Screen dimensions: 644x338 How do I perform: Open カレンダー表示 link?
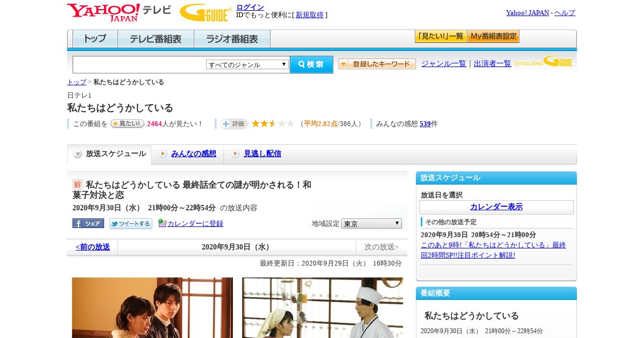[x=496, y=207]
